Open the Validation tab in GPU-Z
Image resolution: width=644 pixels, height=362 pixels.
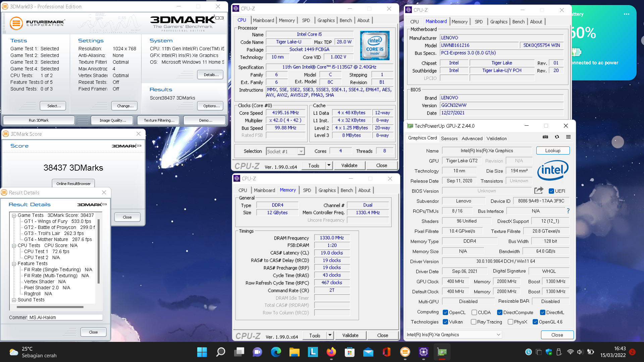[x=496, y=138]
